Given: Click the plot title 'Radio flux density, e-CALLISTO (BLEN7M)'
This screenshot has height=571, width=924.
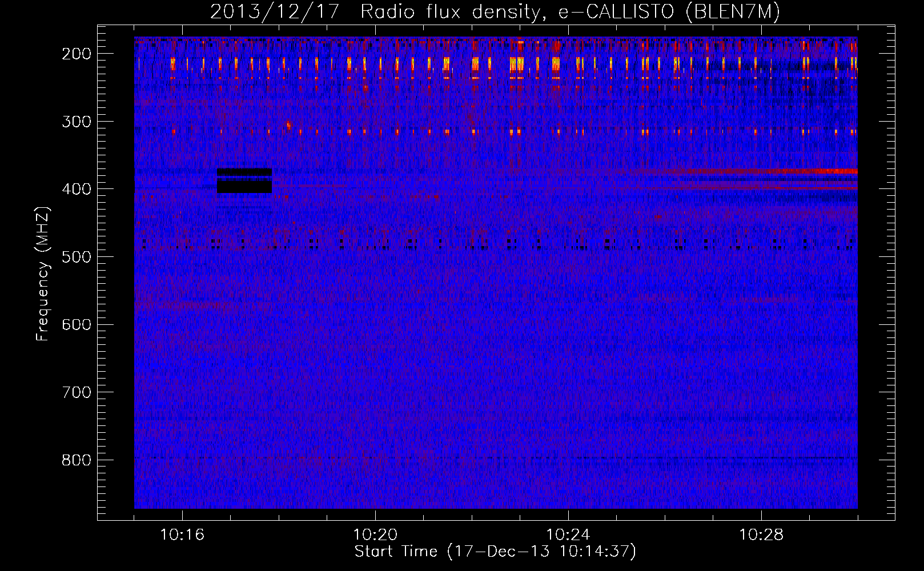Looking at the screenshot, I should point(570,11).
